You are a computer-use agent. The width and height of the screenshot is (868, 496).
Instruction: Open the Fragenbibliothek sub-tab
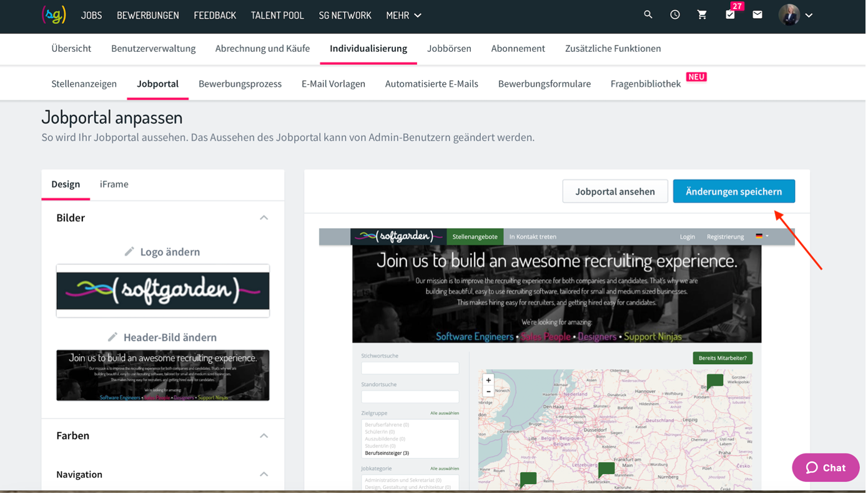pos(647,84)
